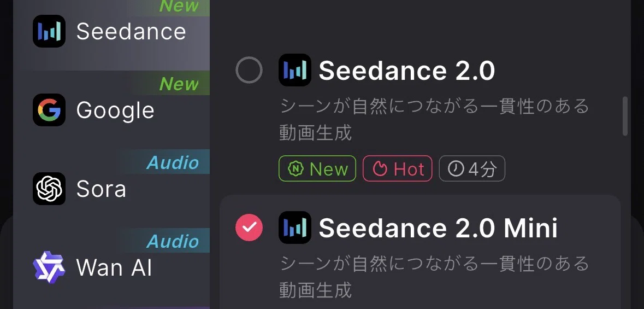Click the green New tag under Seedance 2.0
Viewport: 644px width, 309px height.
tap(317, 168)
